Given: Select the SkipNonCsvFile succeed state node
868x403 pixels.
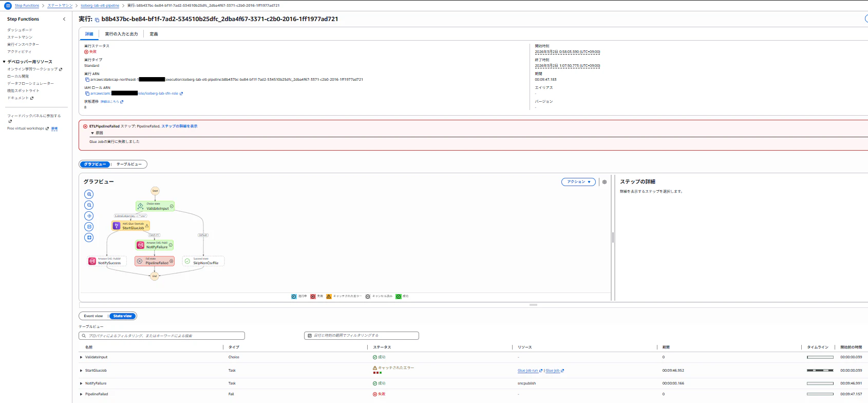Looking at the screenshot, I should click(203, 261).
